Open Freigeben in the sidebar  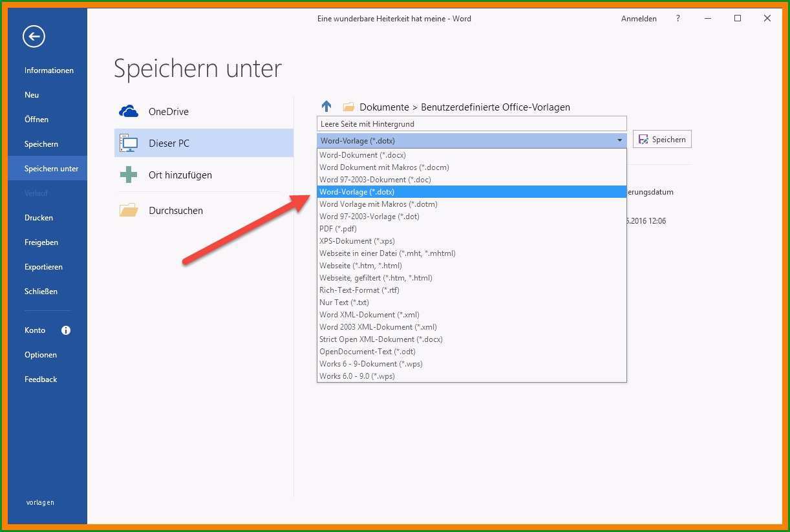click(x=41, y=242)
